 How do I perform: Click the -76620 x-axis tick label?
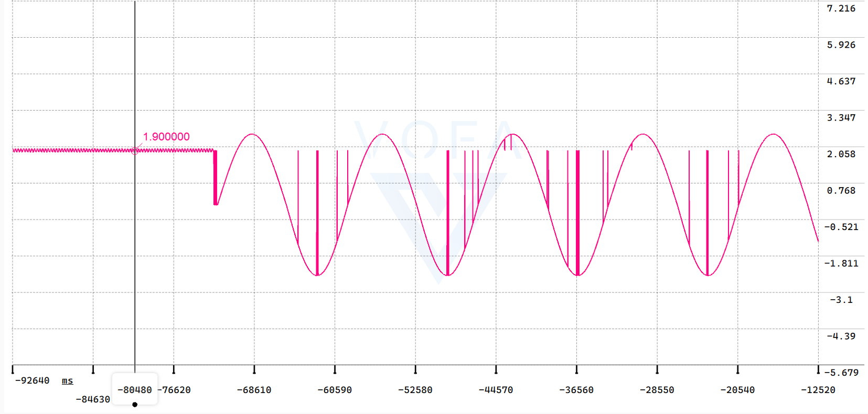point(175,390)
